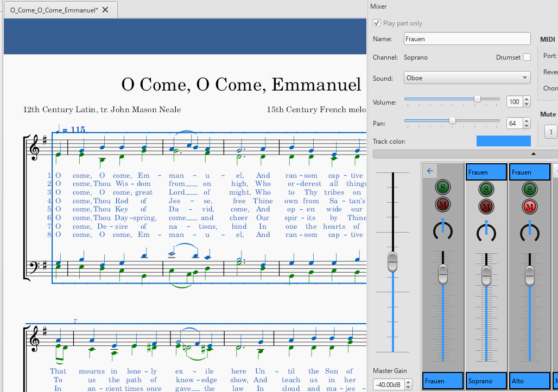Toggle the Play part only checkbox
Viewport: 558px width, 392px height.
(x=377, y=23)
